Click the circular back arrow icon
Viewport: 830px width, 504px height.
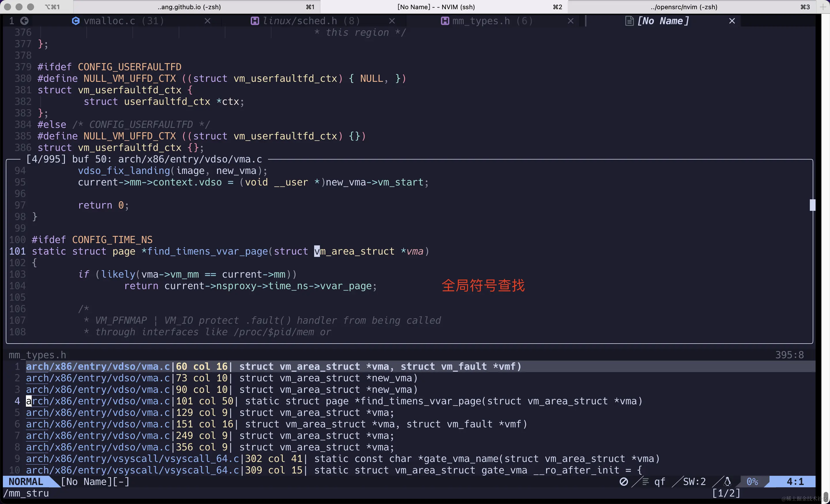[x=24, y=21]
